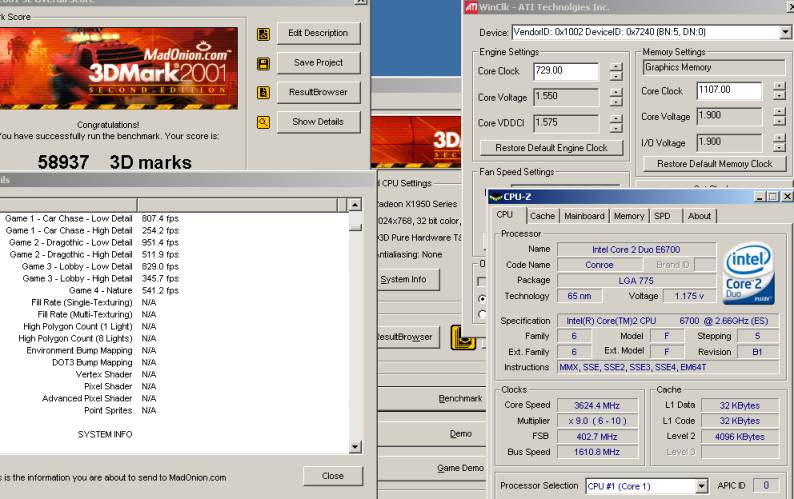Image resolution: width=794 pixels, height=499 pixels.
Task: Increase Core VDDCI with the up arrow
Action: click(616, 119)
